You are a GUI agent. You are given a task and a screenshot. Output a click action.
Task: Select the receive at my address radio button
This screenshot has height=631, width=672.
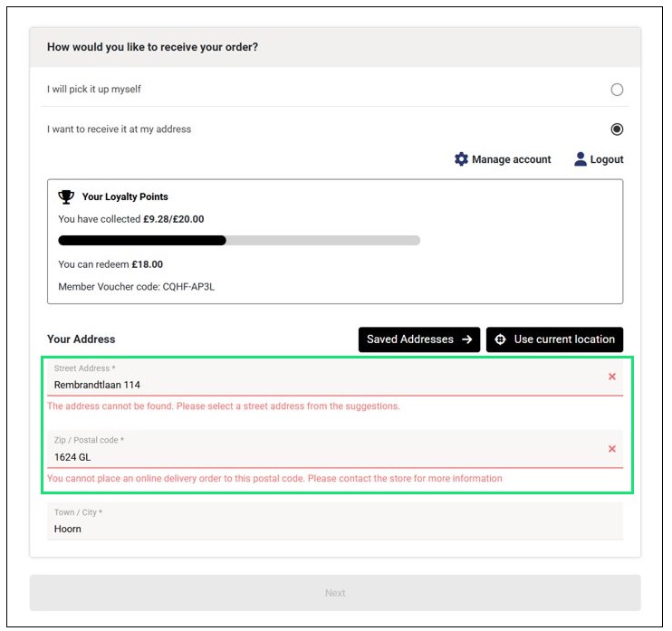pos(617,129)
